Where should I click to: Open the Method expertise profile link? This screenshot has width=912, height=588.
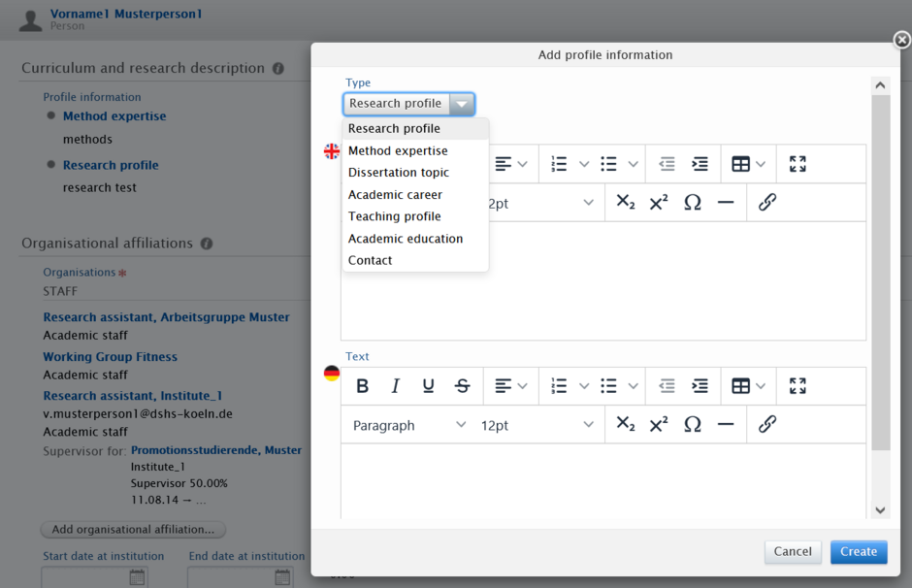114,116
